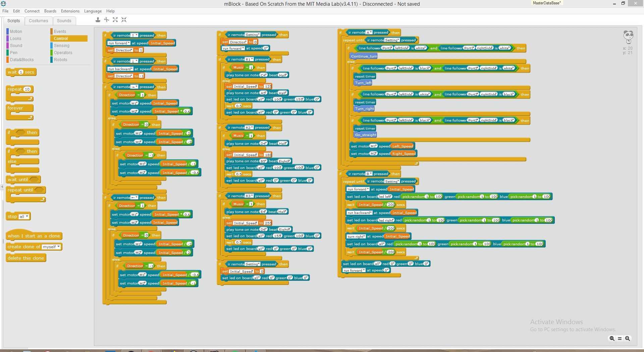
Task: Click the Turn_right custom block
Action: [364, 108]
